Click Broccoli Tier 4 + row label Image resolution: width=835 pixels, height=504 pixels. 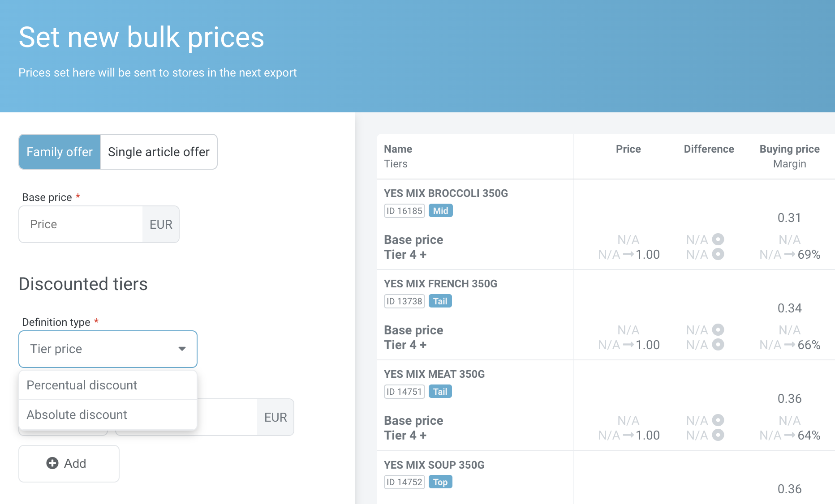(x=405, y=255)
